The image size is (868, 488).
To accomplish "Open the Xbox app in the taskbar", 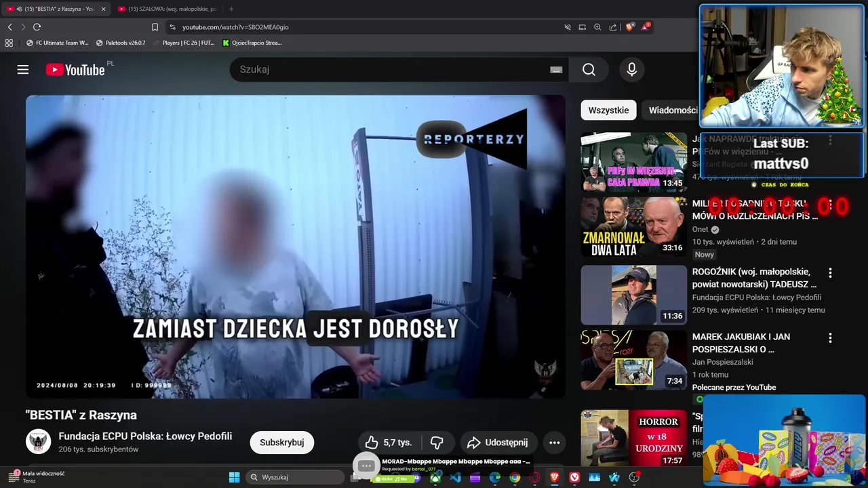I will [435, 477].
